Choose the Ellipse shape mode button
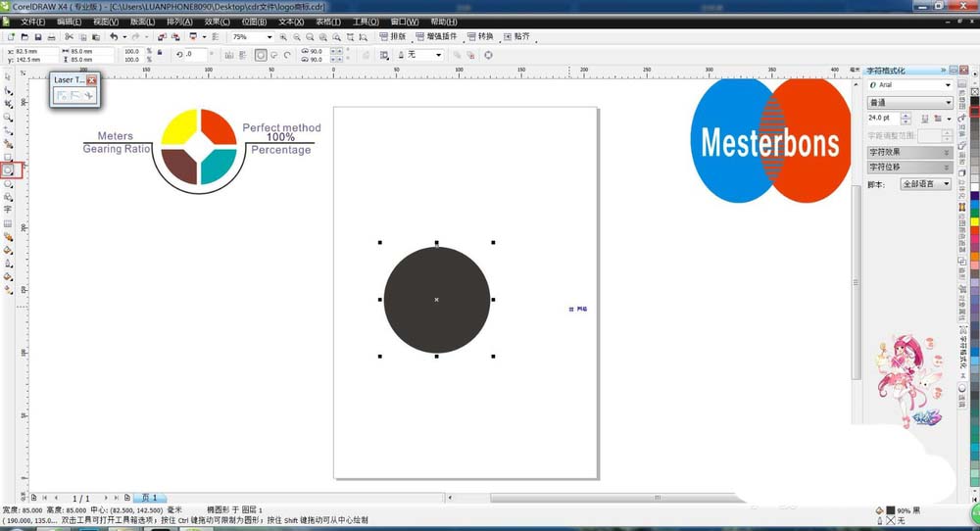The width and height of the screenshot is (980, 531). click(261, 55)
